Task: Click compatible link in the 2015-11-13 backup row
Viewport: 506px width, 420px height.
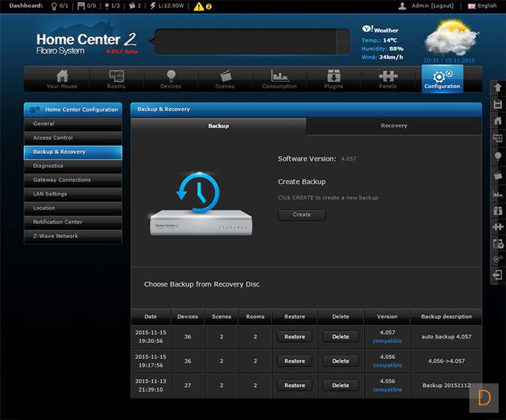Action: tap(387, 390)
